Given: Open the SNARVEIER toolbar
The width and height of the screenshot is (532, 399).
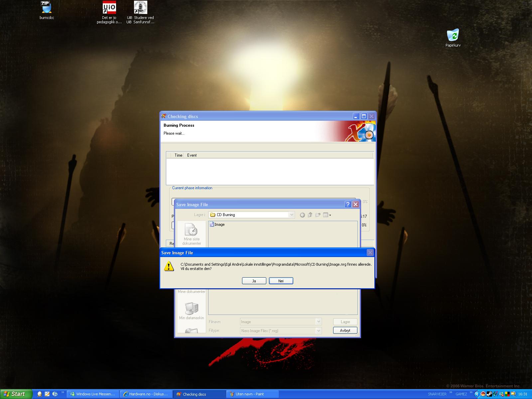Looking at the screenshot, I should tap(437, 394).
